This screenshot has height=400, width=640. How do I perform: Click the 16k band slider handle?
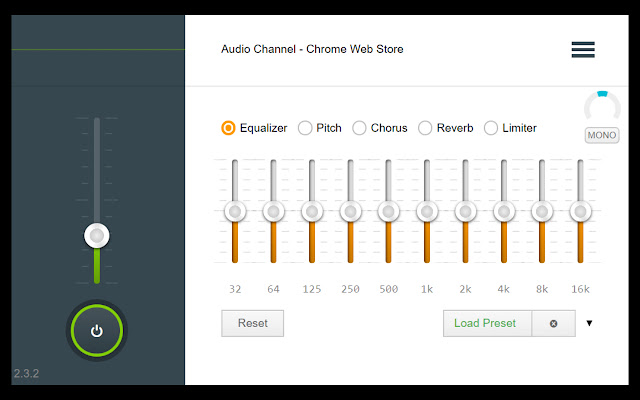pos(581,211)
